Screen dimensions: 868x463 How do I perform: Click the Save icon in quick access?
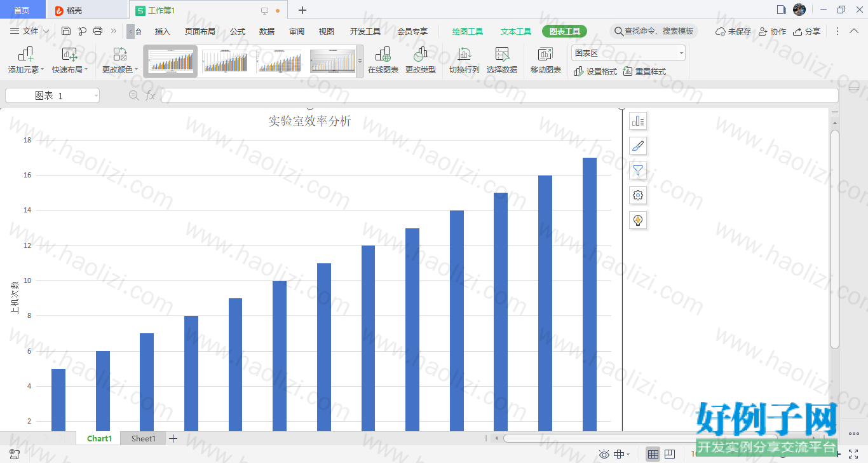[x=66, y=31]
